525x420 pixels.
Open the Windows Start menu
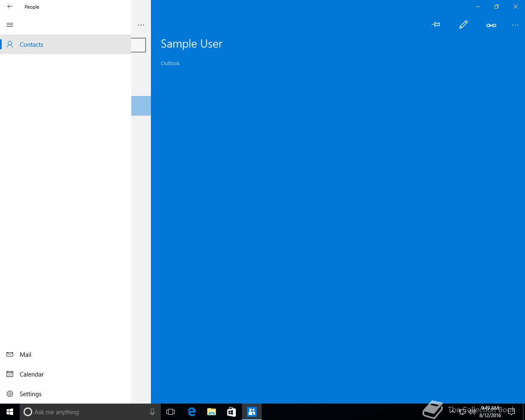pyautogui.click(x=10, y=412)
